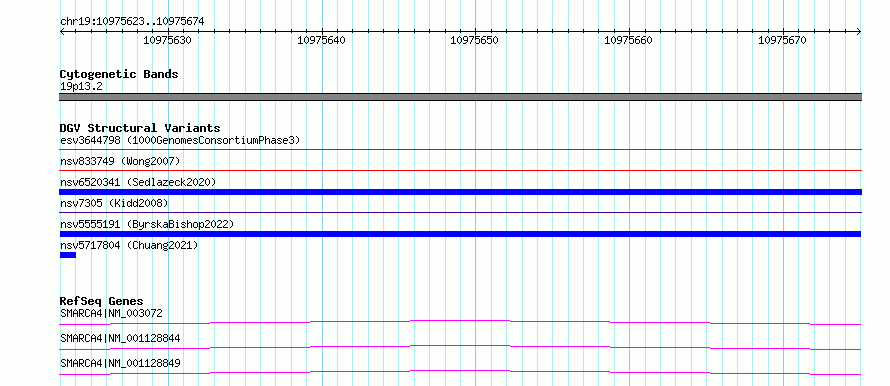Click the thin purple line of nsv7305
Screen dimensions: 890x386
(x=460, y=212)
